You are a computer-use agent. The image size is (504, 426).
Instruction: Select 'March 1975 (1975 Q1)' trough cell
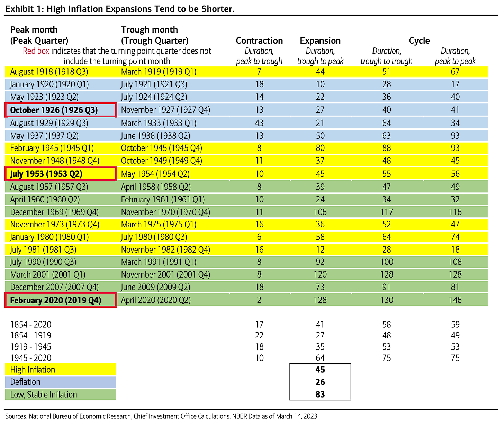click(159, 224)
